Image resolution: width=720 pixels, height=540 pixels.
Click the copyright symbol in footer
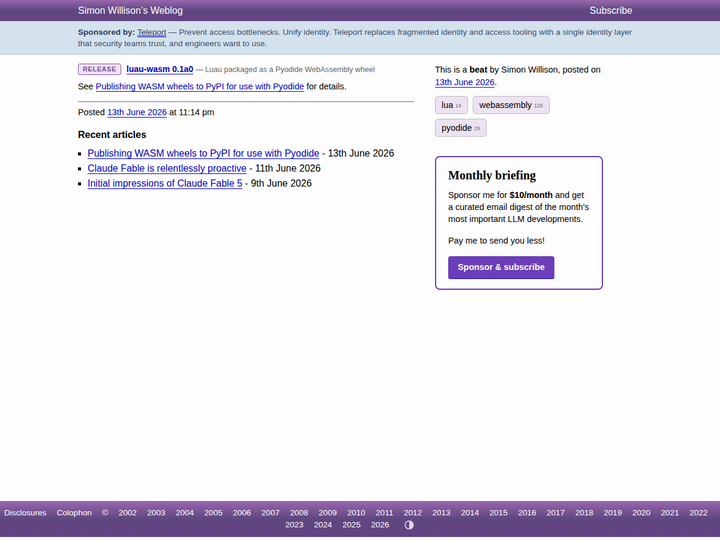click(105, 513)
